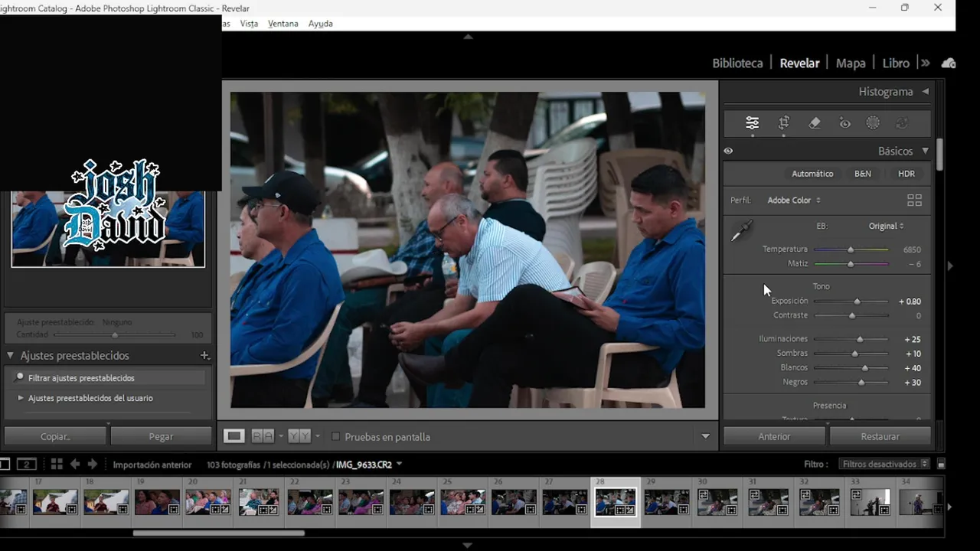The image size is (980, 551).
Task: Switch to the Biblioteca module
Action: click(737, 63)
